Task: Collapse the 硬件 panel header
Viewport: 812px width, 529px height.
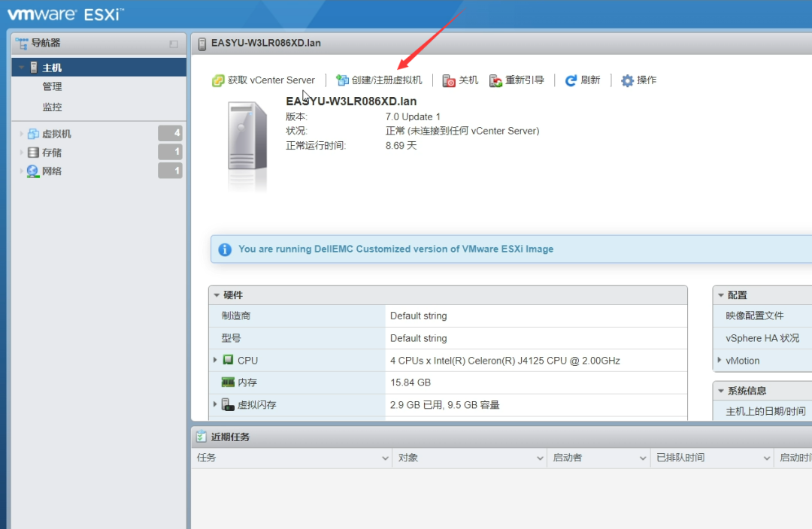Action: point(218,295)
